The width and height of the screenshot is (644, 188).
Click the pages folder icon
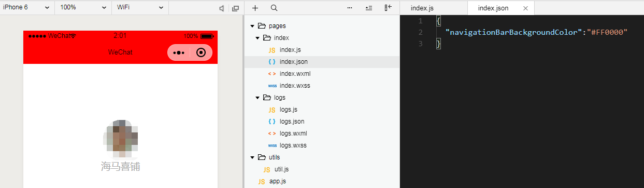point(262,26)
